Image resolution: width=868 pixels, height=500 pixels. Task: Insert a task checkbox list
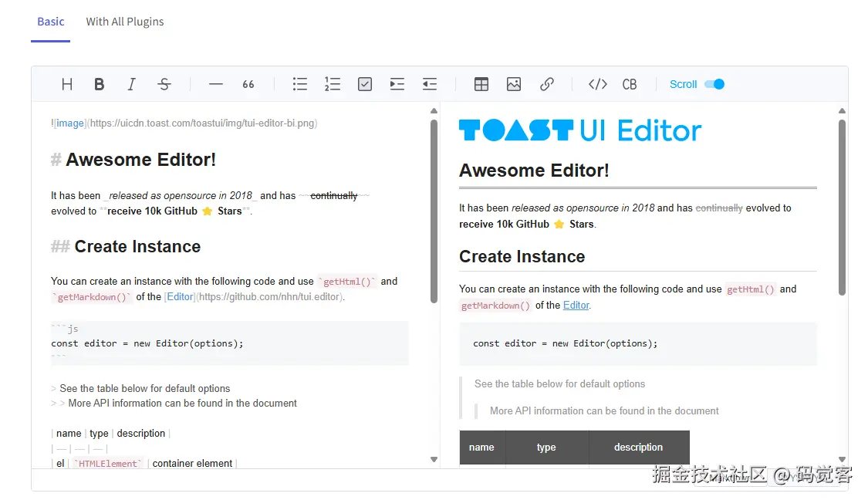click(365, 84)
